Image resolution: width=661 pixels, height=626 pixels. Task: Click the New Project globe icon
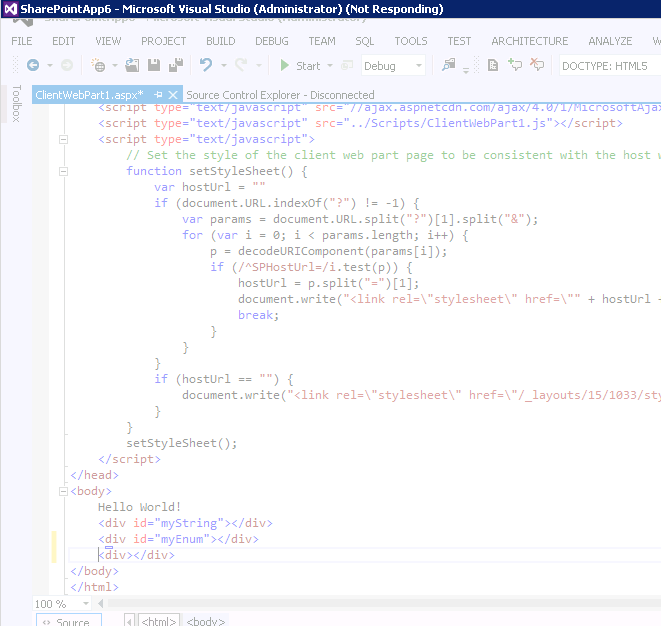click(x=98, y=65)
